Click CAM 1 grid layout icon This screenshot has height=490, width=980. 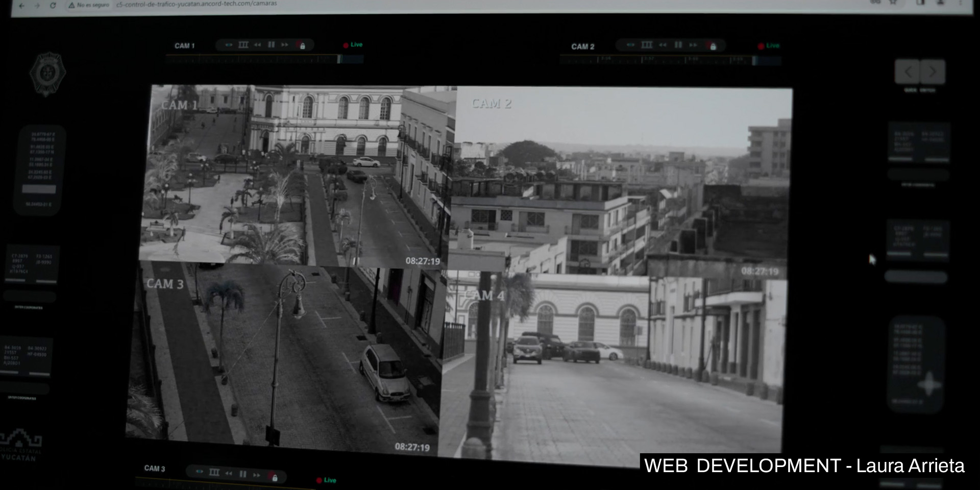pos(243,45)
